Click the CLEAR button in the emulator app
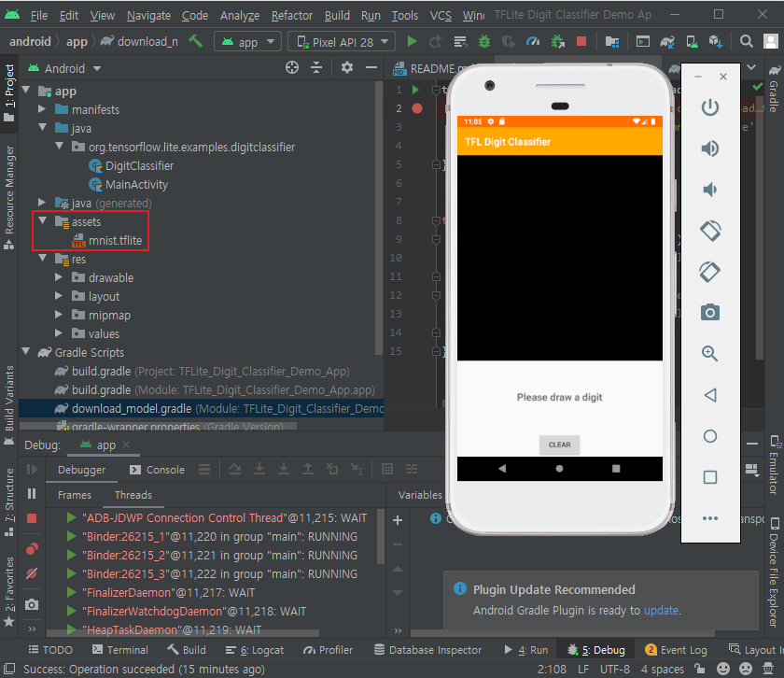This screenshot has height=678, width=784. [x=559, y=445]
